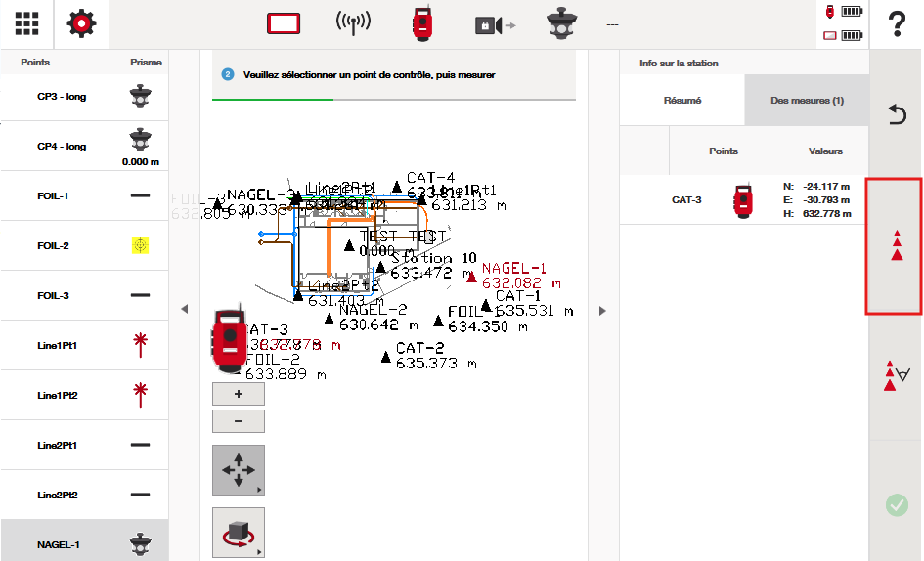This screenshot has width=924, height=561.
Task: Zoom in with the plus button
Action: (239, 394)
